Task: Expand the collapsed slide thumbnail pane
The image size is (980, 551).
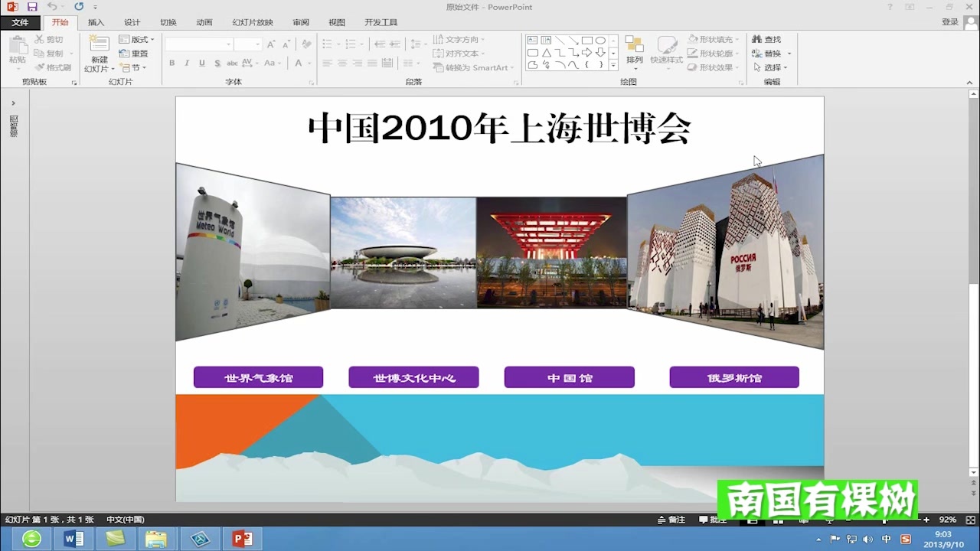Action: click(13, 103)
